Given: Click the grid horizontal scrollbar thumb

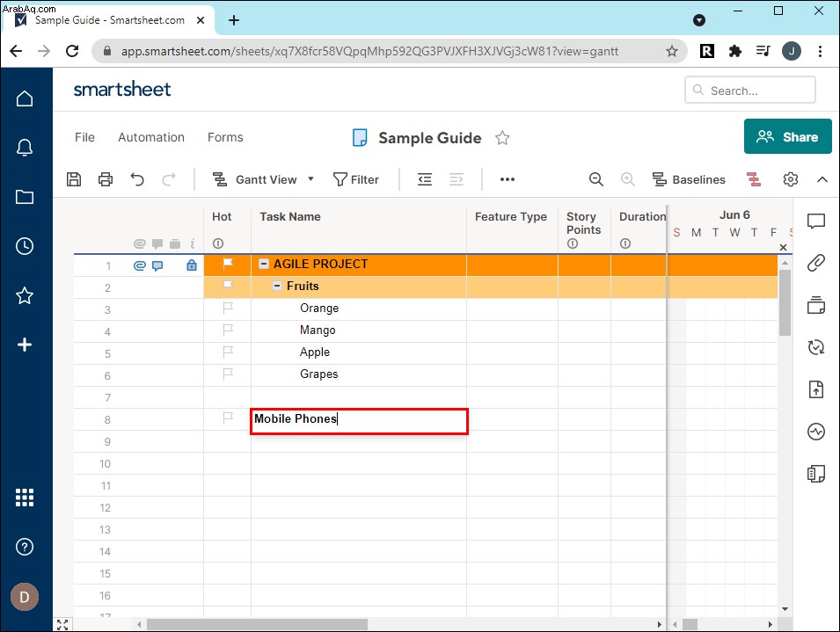Looking at the screenshot, I should coord(257,624).
